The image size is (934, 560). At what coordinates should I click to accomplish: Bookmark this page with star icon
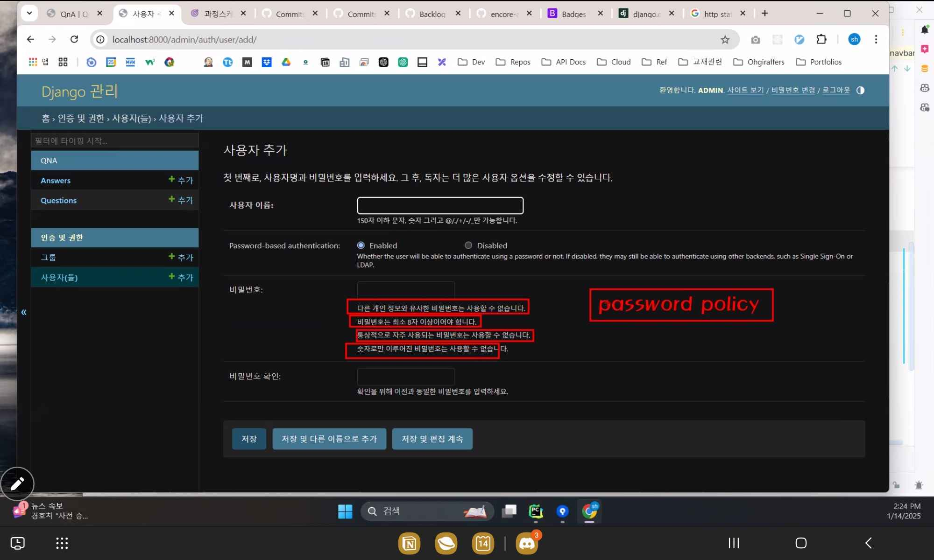(725, 40)
